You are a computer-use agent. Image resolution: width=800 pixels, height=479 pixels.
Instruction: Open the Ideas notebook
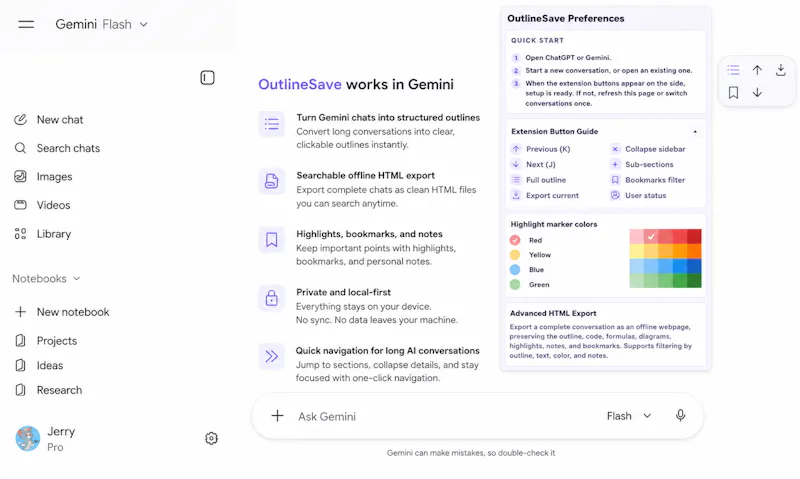(x=39, y=365)
